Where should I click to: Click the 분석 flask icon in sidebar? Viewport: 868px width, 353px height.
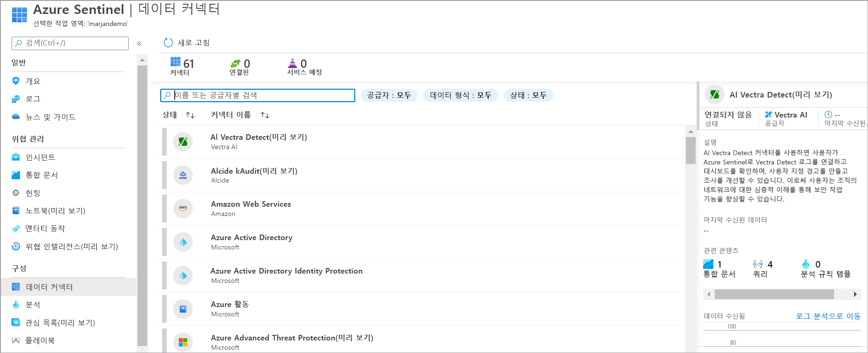16,305
